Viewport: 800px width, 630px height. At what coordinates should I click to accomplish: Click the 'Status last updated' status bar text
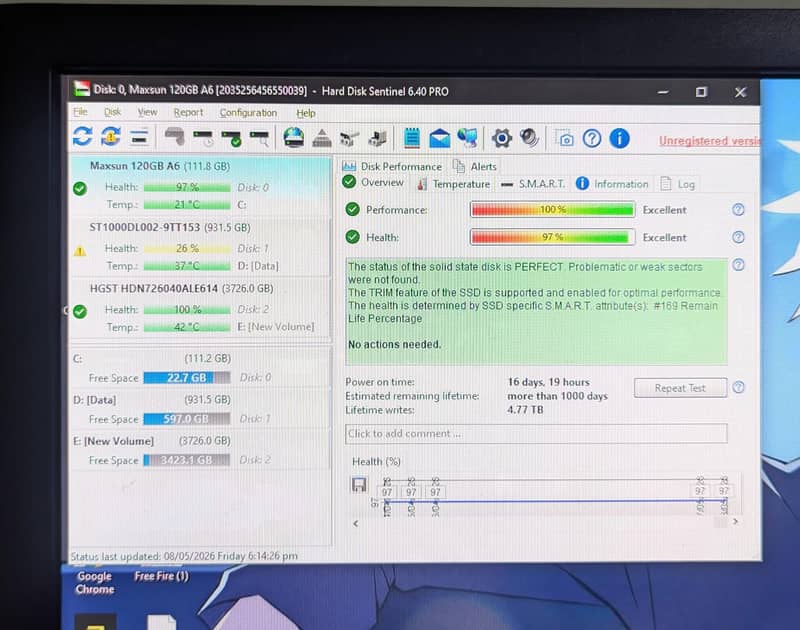(x=184, y=556)
